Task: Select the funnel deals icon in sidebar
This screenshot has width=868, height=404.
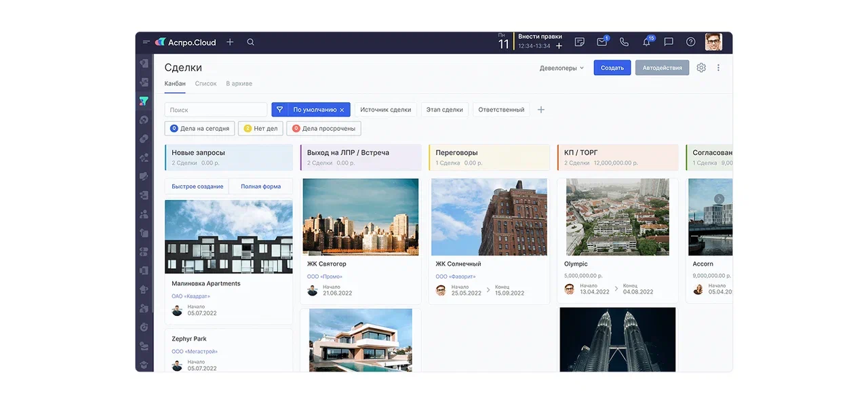Action: pos(144,101)
